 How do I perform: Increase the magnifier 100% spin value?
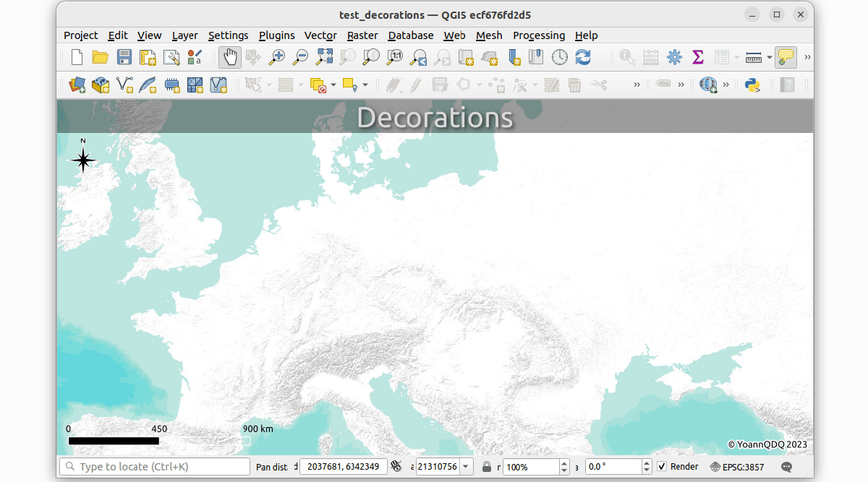tap(564, 463)
